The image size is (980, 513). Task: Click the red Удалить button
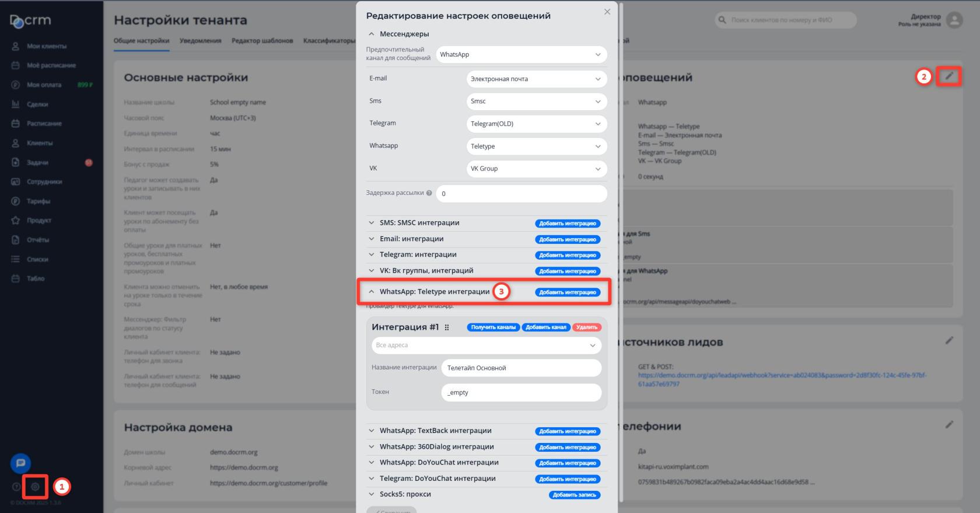[586, 327]
